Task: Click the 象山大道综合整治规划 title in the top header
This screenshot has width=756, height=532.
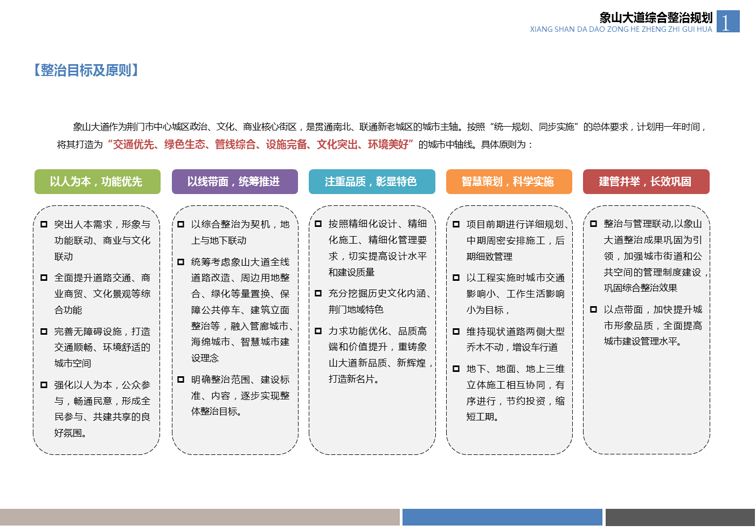Action: (656, 18)
